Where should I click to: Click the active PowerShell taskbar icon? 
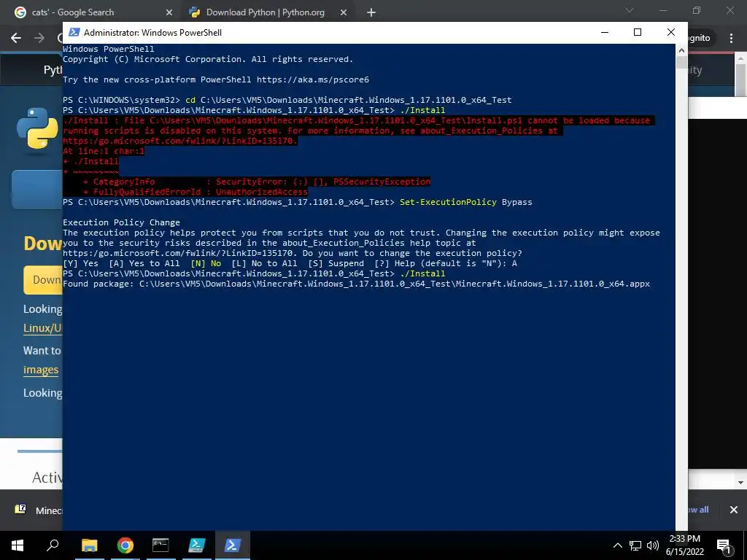coord(233,545)
